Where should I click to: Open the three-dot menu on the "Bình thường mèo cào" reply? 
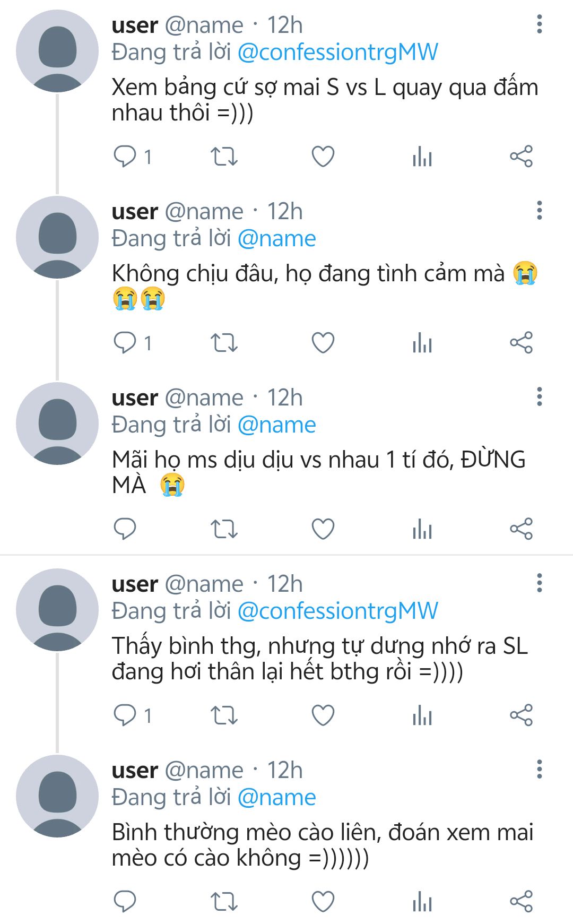[540, 770]
